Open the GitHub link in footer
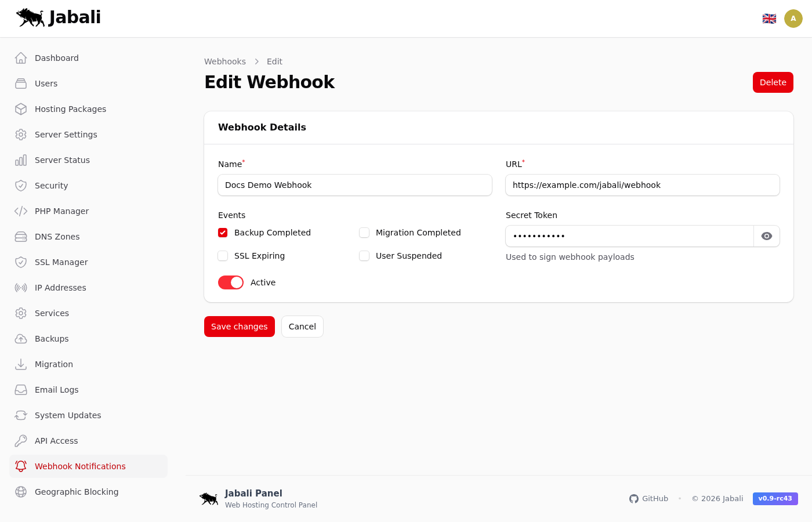Viewport: 812px width, 522px height. (x=649, y=499)
